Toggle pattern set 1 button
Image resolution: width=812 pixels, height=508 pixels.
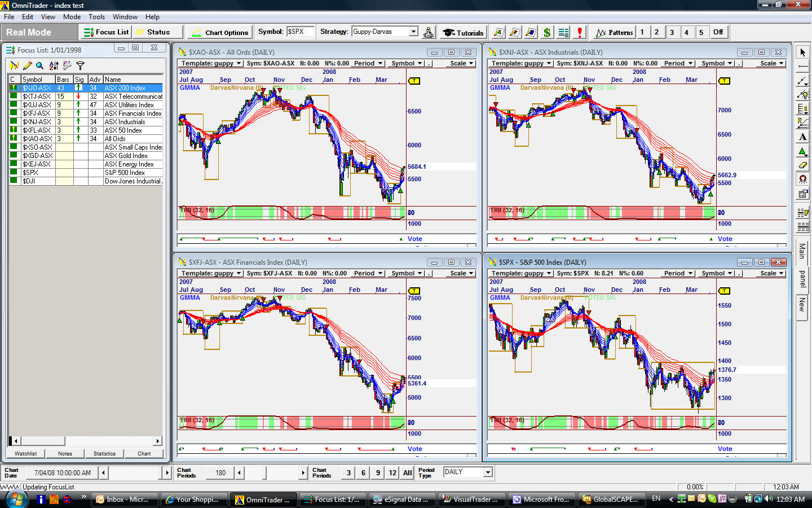[642, 32]
